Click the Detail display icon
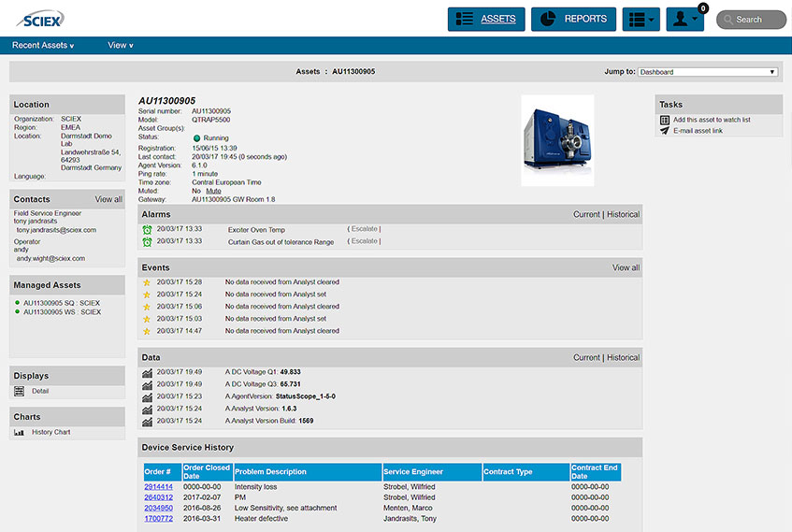792x532 pixels. point(20,391)
